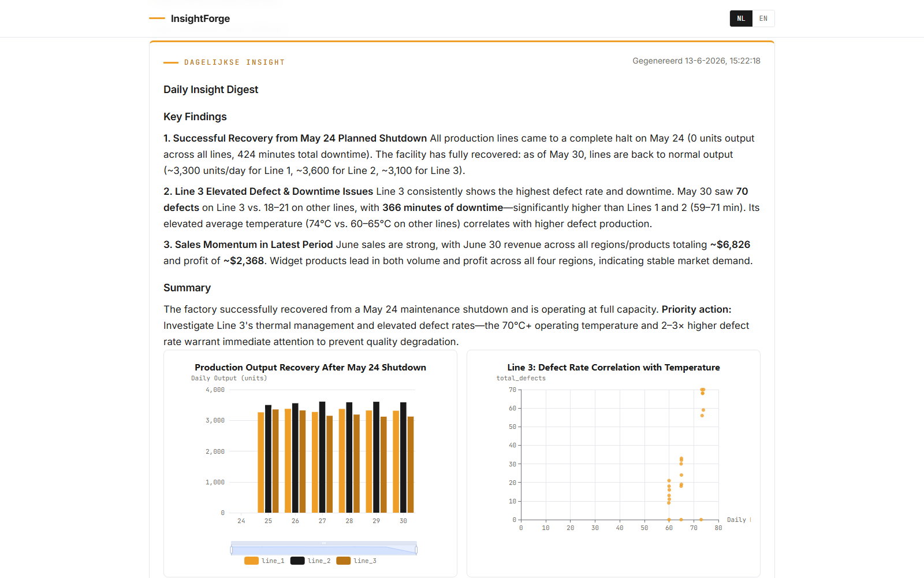The image size is (924, 578).
Task: Click the line_2 bar for day 27
Action: 322,457
